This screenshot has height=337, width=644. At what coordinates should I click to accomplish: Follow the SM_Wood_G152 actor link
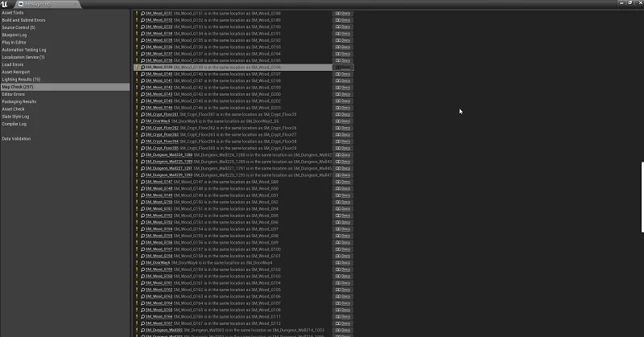[159, 216]
